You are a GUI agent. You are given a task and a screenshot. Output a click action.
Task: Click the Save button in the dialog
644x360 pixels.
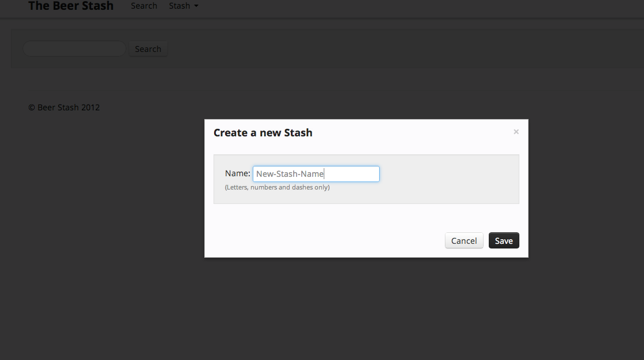[504, 241]
